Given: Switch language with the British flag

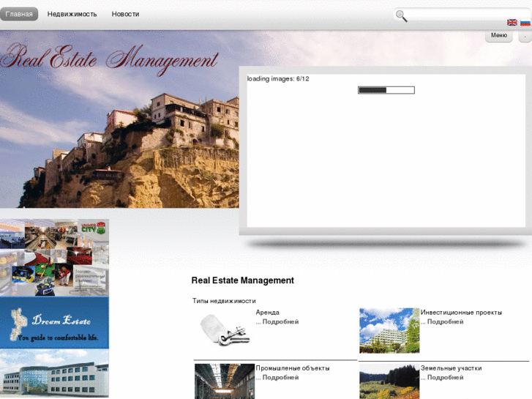Looking at the screenshot, I should pyautogui.click(x=512, y=23).
